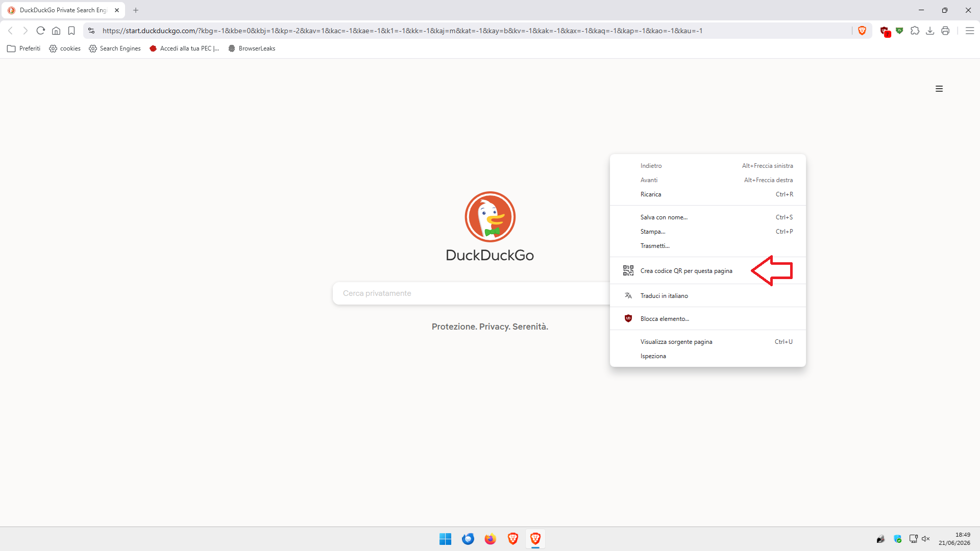
Task: Bookmark this page with the toolbar icon
Action: [71, 31]
